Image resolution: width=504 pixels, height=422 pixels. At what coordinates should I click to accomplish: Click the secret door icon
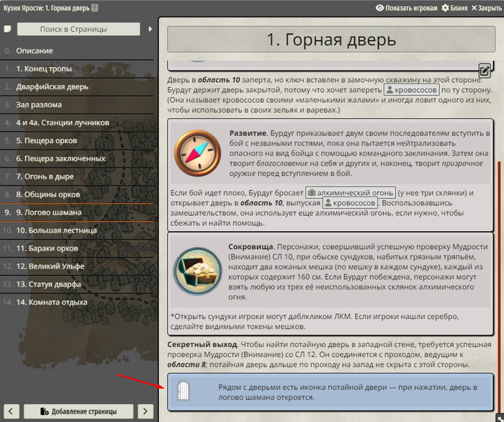tap(186, 392)
